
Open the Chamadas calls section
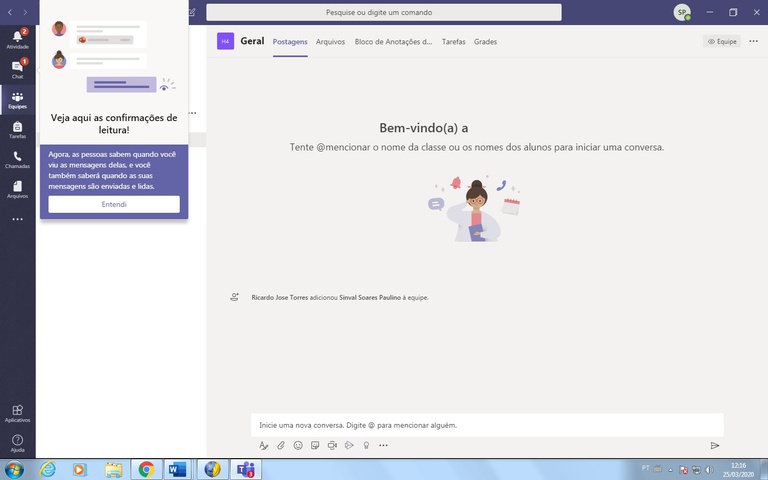click(17, 159)
